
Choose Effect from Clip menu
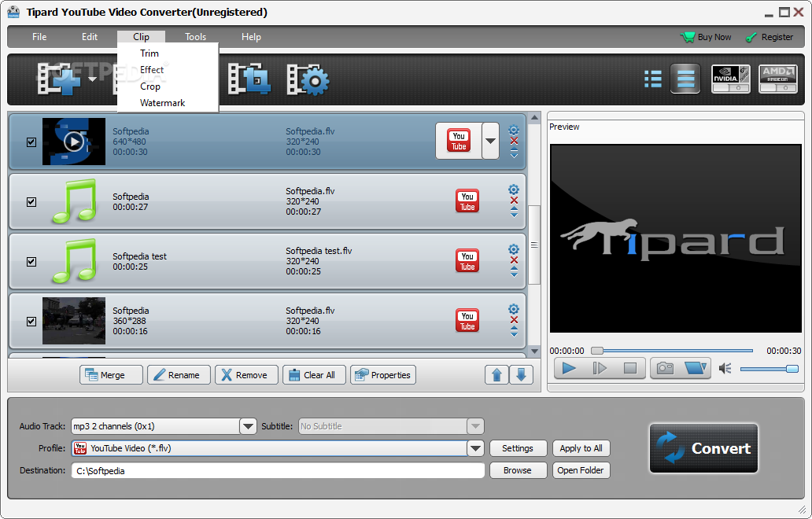[x=152, y=70]
